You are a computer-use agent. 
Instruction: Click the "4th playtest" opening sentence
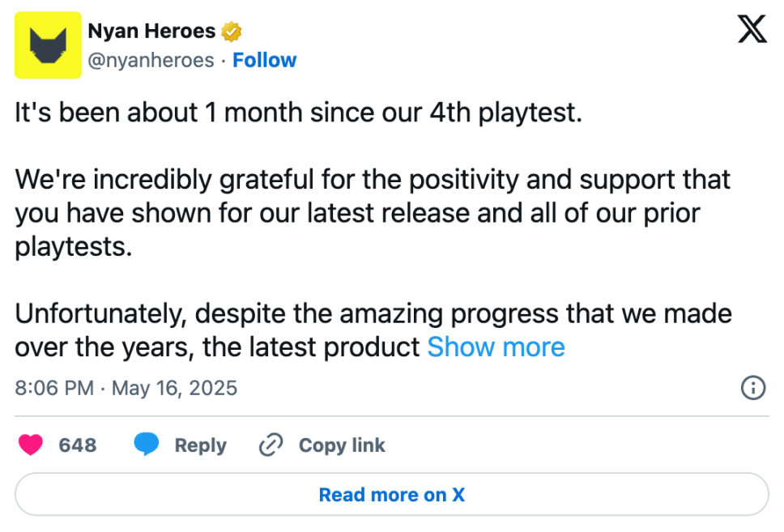pos(298,112)
